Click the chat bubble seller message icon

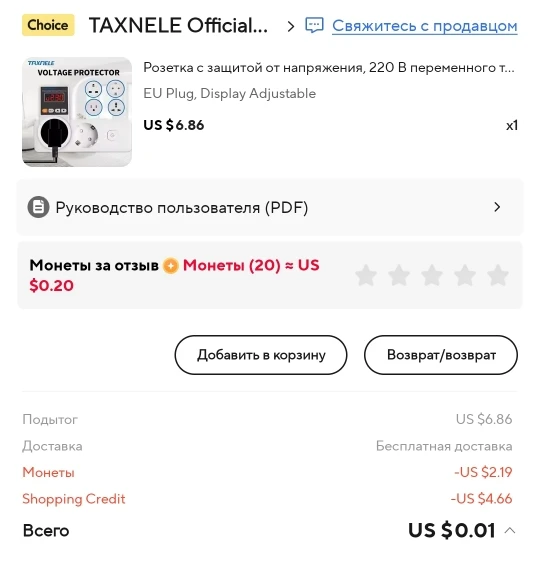pyautogui.click(x=314, y=25)
